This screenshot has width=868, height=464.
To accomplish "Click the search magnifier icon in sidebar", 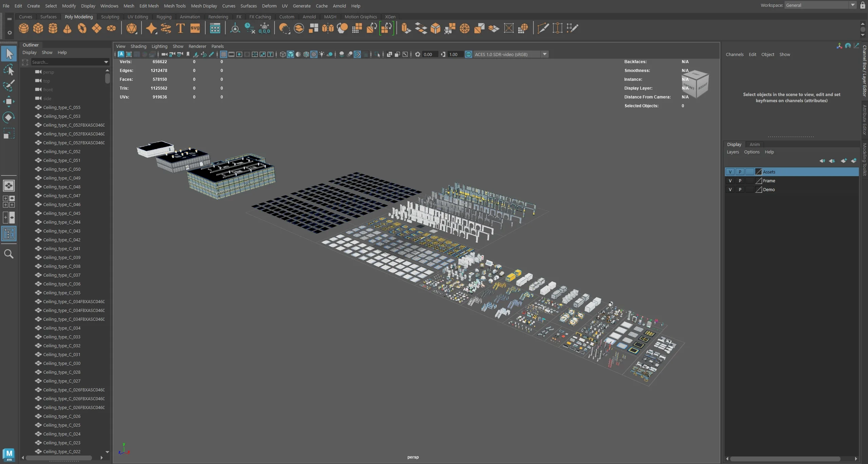I will point(8,254).
